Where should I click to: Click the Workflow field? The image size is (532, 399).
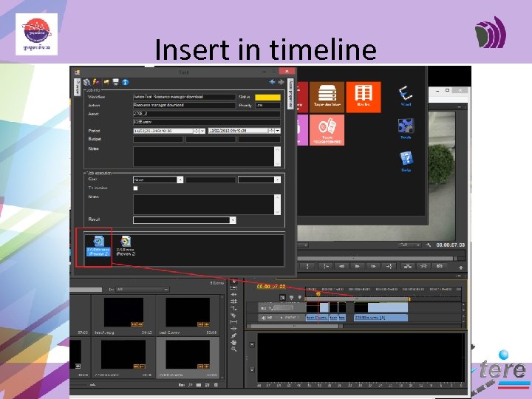point(184,97)
